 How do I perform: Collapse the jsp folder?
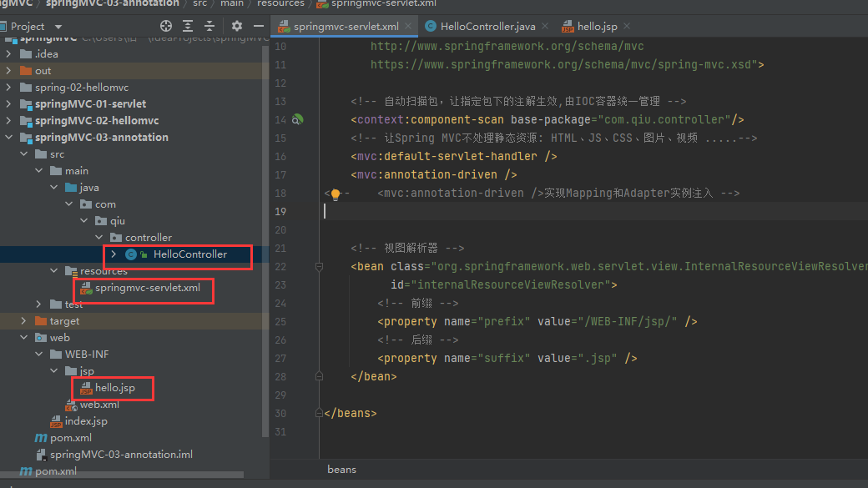[x=53, y=370]
